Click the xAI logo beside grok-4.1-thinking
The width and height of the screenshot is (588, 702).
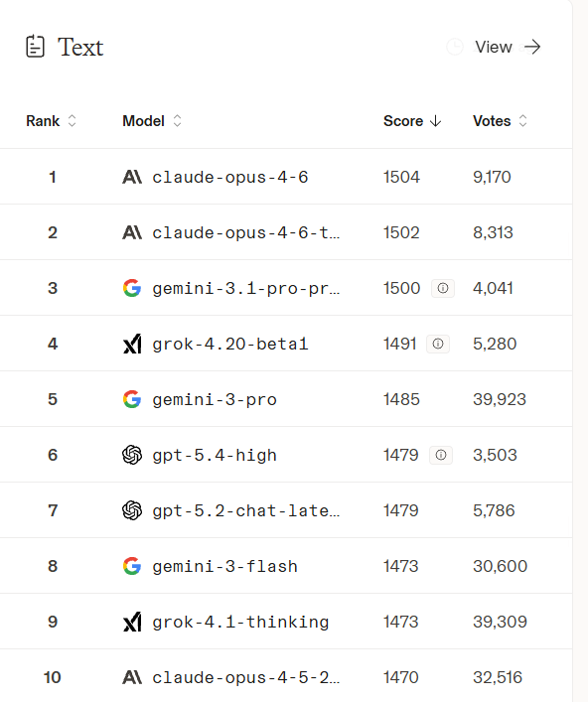pos(132,622)
